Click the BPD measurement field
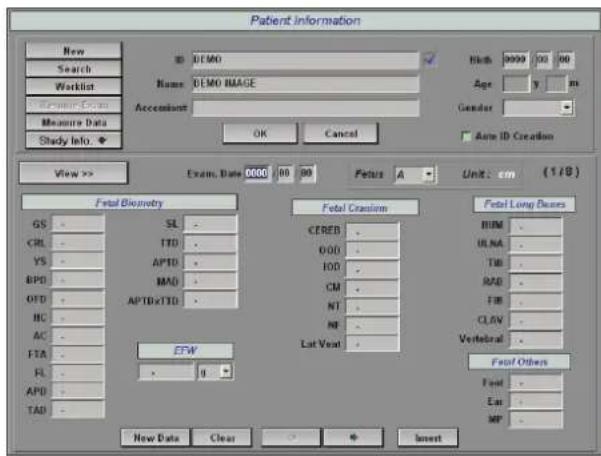This screenshot has height=456, width=601. (78, 280)
